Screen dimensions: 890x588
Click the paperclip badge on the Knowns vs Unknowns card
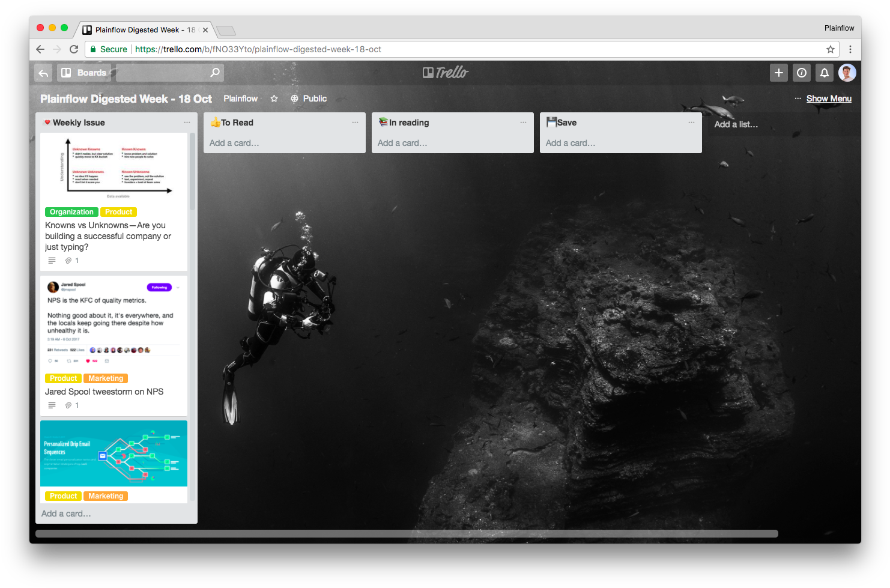pyautogui.click(x=68, y=260)
